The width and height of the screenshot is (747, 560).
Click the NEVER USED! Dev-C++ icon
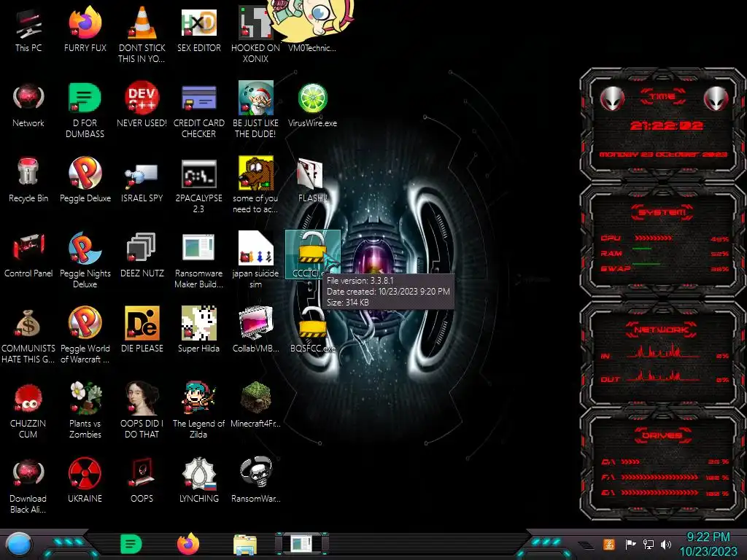(142, 105)
